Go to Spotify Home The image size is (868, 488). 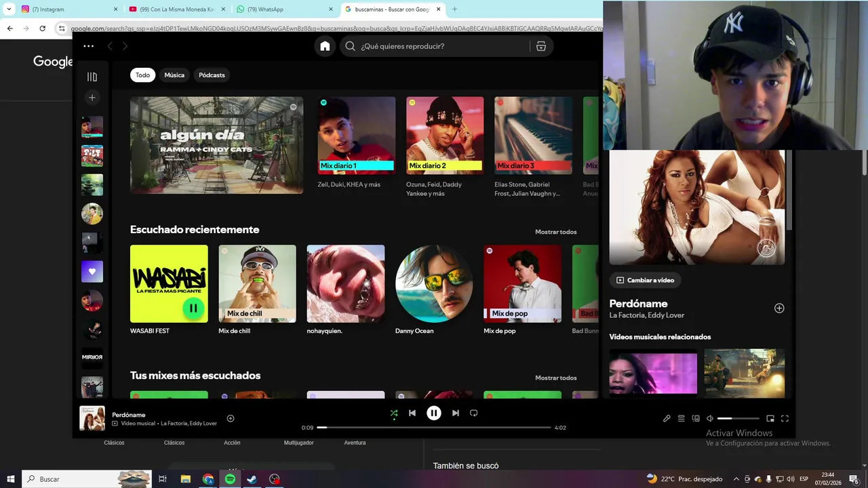pyautogui.click(x=325, y=46)
